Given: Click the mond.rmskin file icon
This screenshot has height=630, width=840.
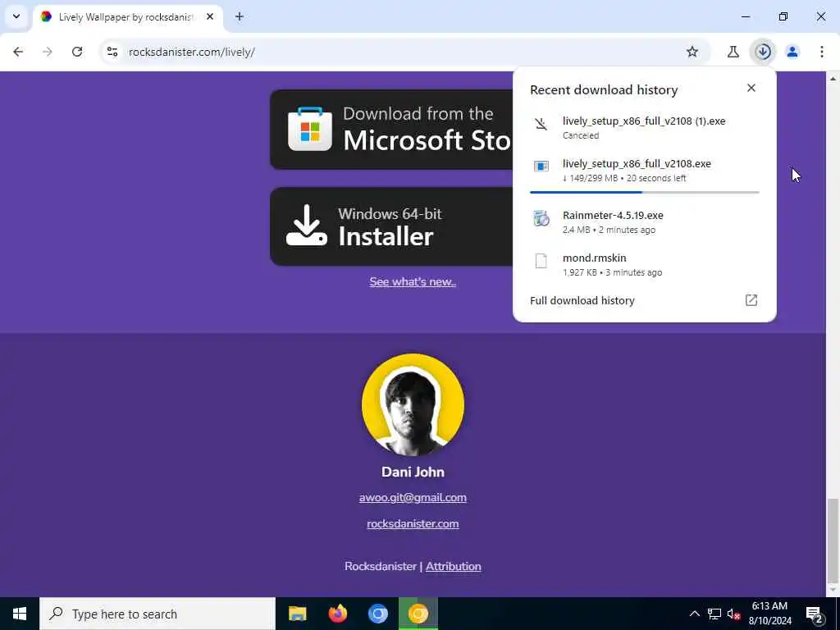Looking at the screenshot, I should pyautogui.click(x=541, y=261).
